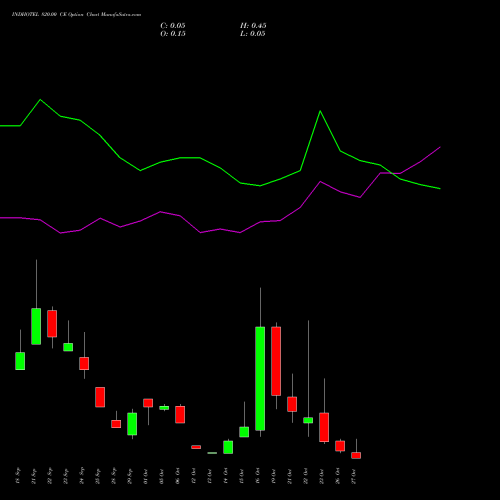
Task: Click the 16 Oct date label
Action: point(258,476)
